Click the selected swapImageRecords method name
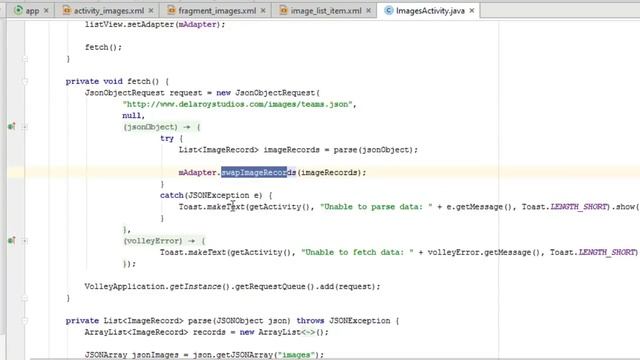Screen dimensions: 640x360 pyautogui.click(x=258, y=172)
